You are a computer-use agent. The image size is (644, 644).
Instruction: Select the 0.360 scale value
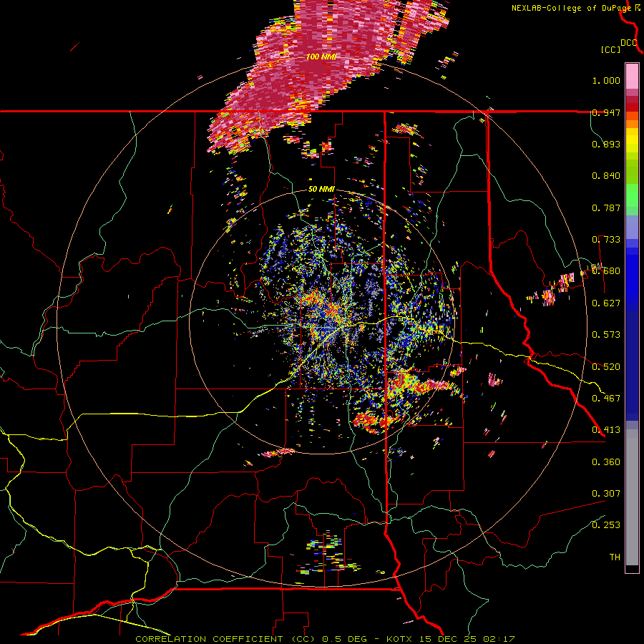click(x=606, y=462)
